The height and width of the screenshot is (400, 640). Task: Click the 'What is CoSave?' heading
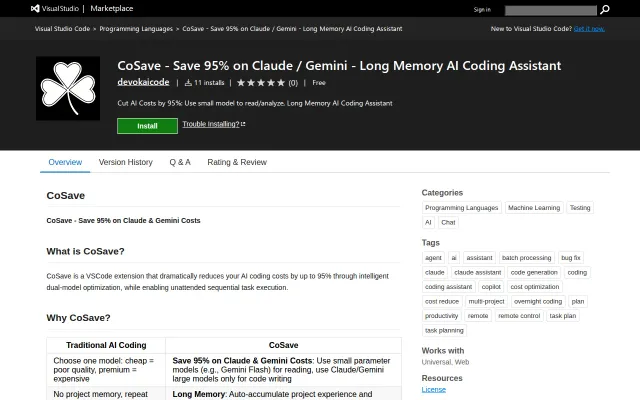tap(85, 251)
